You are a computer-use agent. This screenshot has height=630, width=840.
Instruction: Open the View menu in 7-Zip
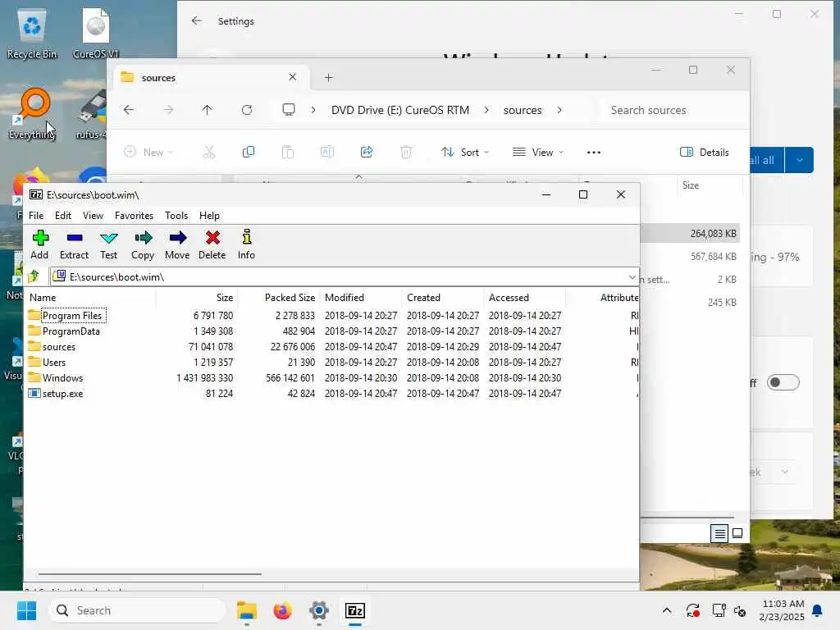pos(93,216)
